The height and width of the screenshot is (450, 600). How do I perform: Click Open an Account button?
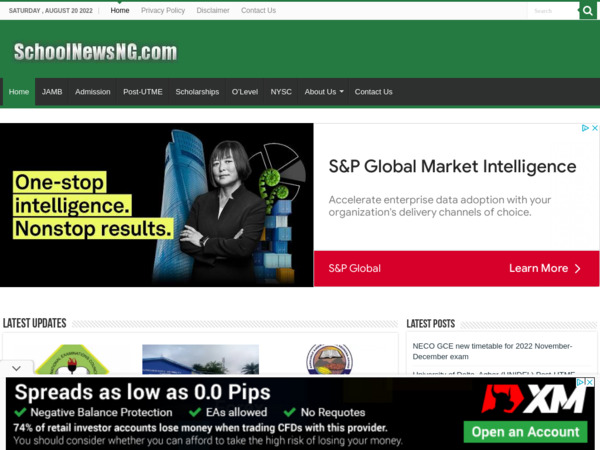click(525, 432)
